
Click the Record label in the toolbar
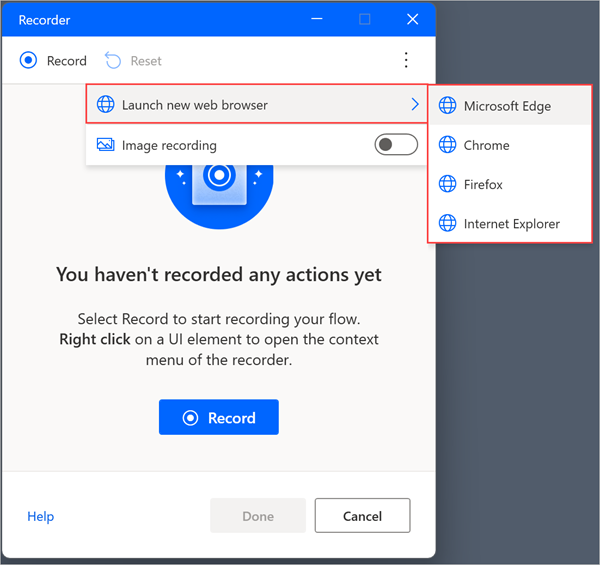click(x=67, y=61)
